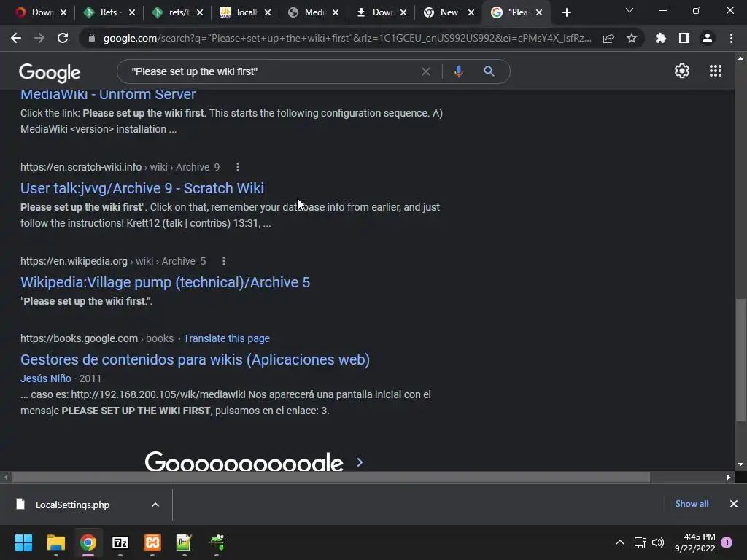Open the Chrome side panel icon
Image resolution: width=747 pixels, height=560 pixels.
click(x=684, y=38)
